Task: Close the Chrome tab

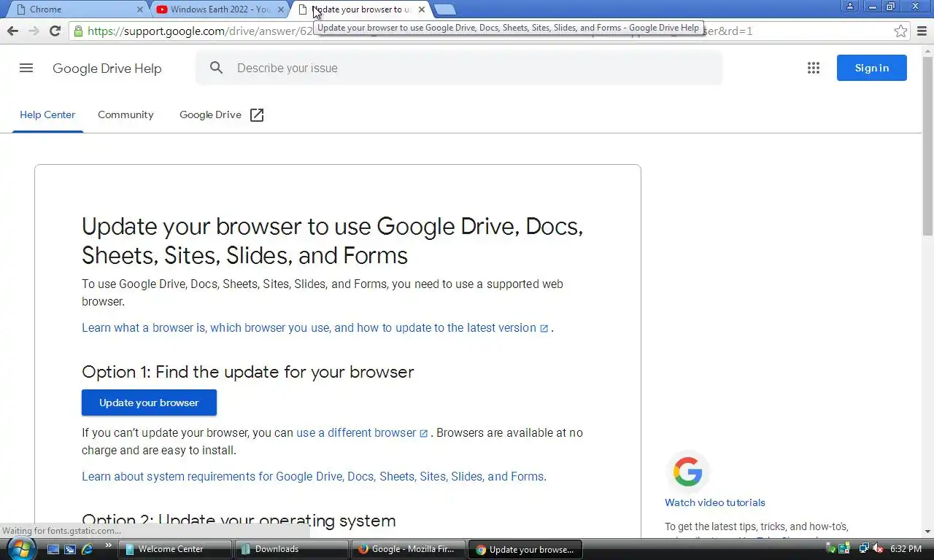Action: point(139,9)
